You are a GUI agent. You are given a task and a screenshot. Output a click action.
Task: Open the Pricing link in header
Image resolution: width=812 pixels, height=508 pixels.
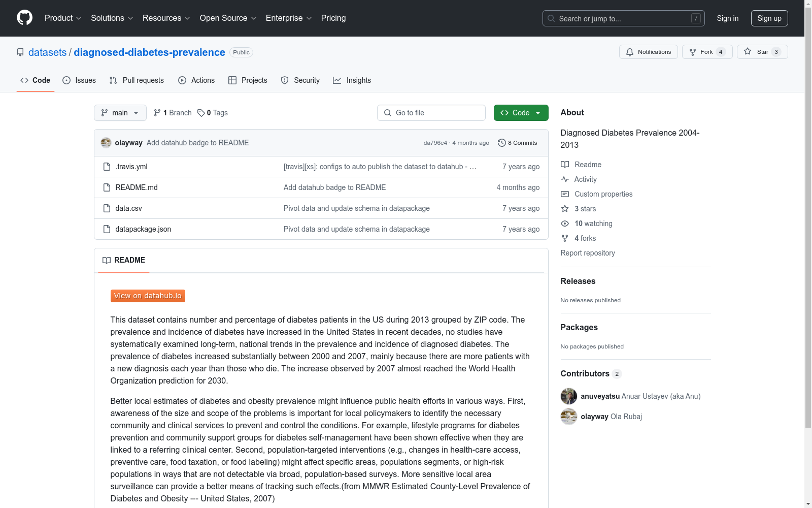[333, 18]
